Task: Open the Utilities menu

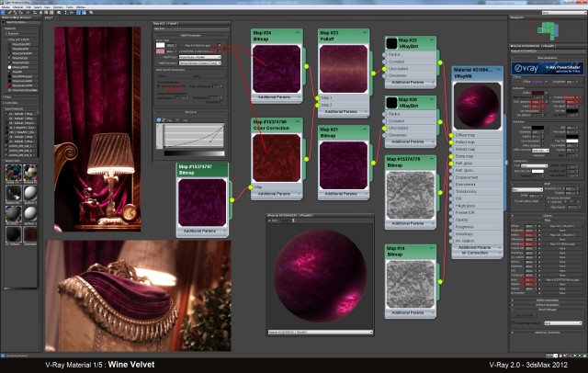Action: click(81, 7)
